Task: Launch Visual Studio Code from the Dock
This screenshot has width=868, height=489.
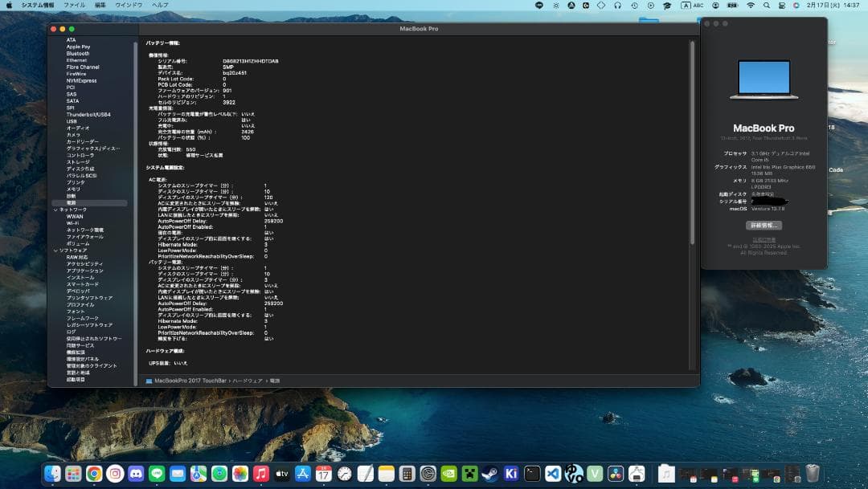Action: pos(552,474)
